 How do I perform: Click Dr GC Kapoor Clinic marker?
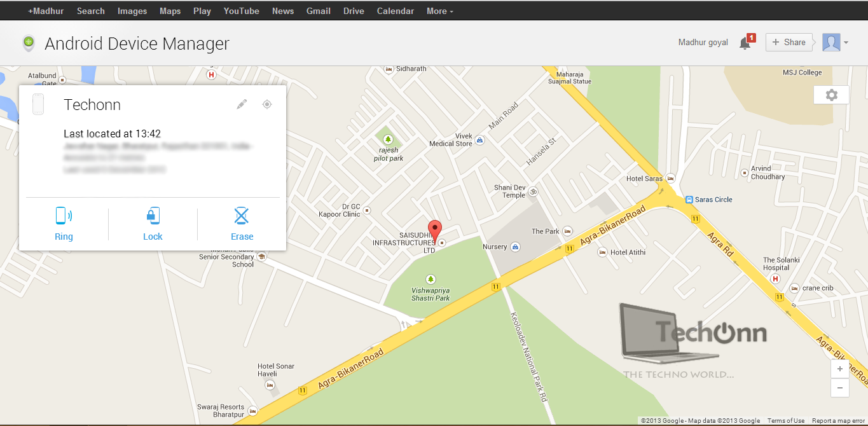pos(366,210)
